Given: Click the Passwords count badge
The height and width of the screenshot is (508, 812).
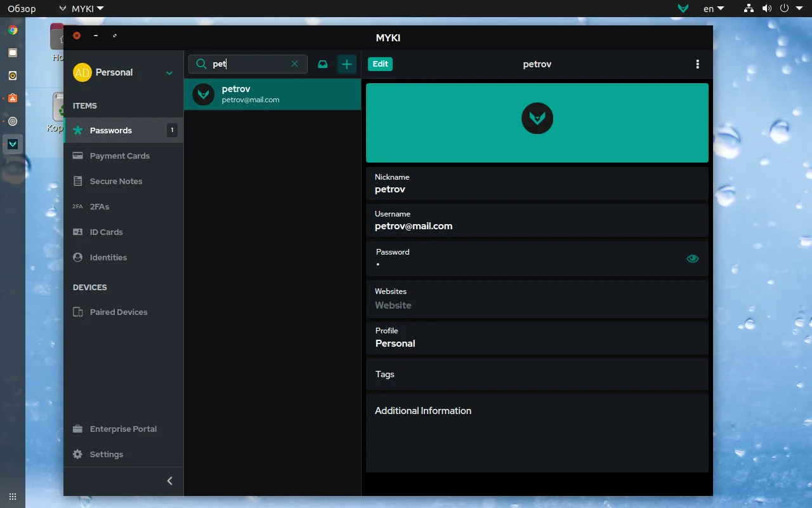Looking at the screenshot, I should pyautogui.click(x=172, y=130).
